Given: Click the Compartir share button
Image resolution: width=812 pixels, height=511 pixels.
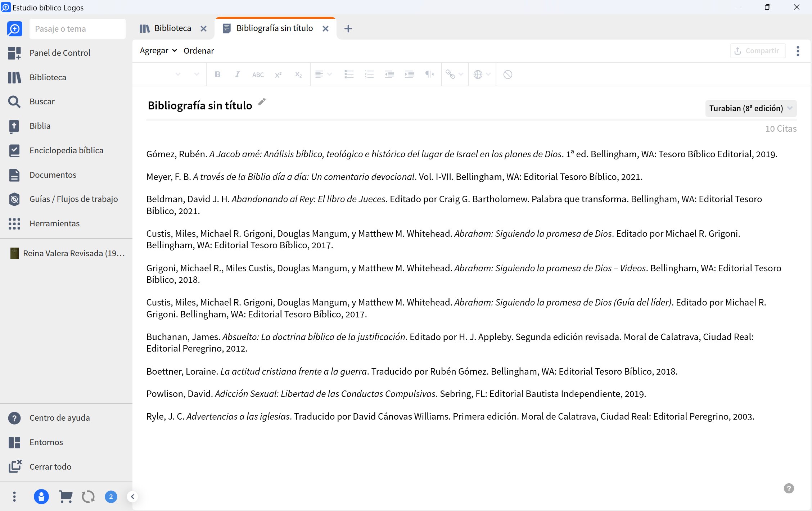Looking at the screenshot, I should coord(757,51).
